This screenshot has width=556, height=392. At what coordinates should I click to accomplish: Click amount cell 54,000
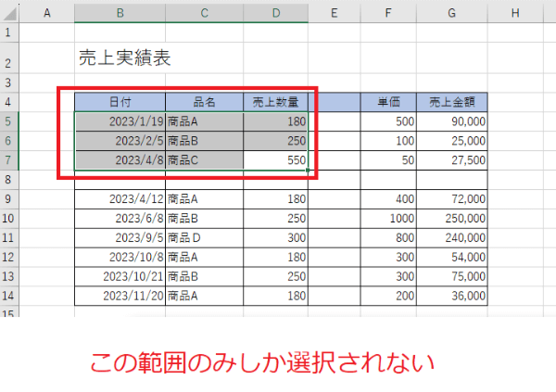pyautogui.click(x=452, y=257)
